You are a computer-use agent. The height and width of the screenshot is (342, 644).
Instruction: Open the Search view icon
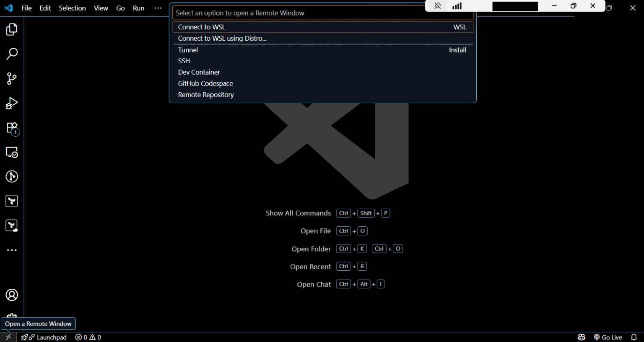(x=12, y=54)
